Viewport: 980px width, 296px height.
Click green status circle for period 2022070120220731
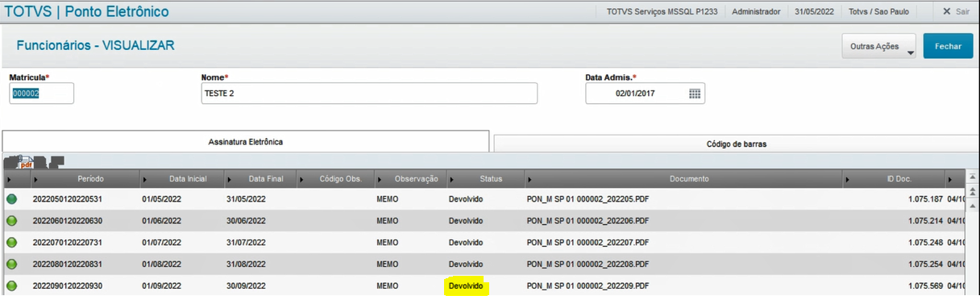coord(12,242)
